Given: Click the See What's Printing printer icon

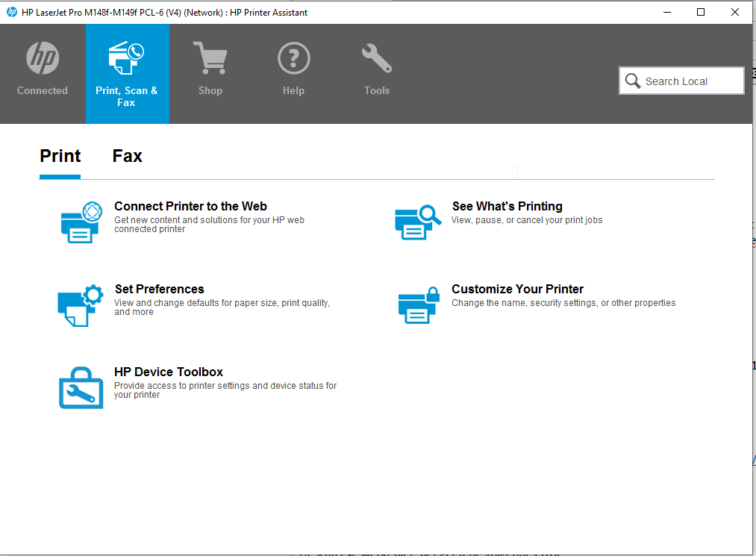Looking at the screenshot, I should [418, 222].
